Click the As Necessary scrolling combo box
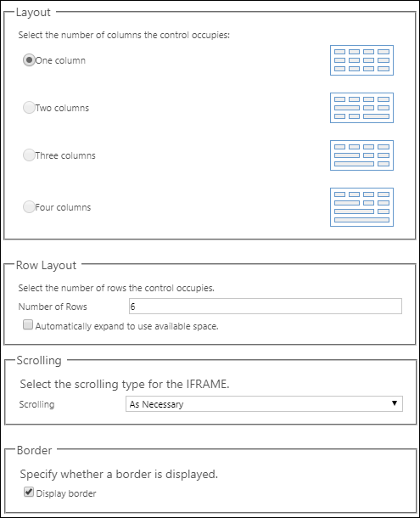 click(x=264, y=403)
